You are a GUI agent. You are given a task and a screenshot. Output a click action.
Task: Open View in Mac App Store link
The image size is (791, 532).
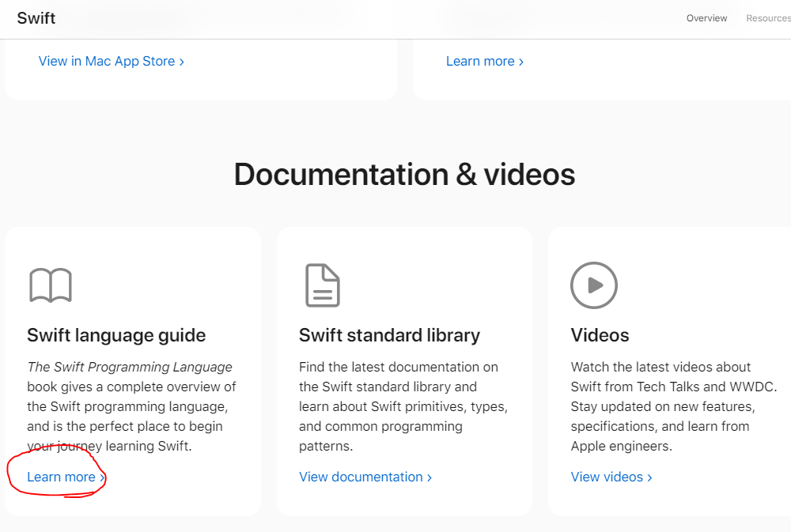pos(111,61)
